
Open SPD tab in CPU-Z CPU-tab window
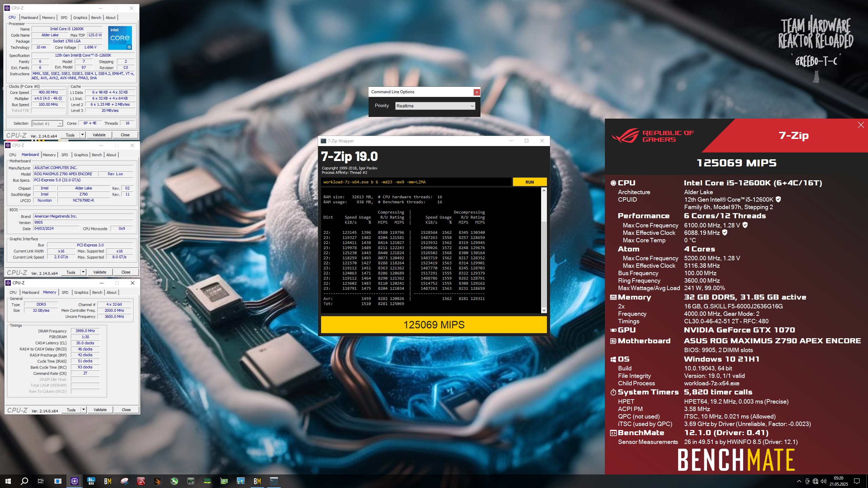tap(64, 18)
